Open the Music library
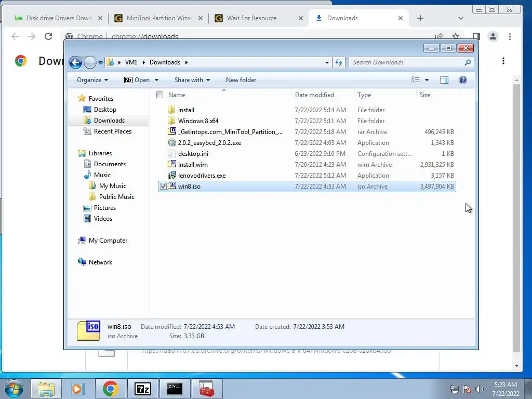Screen dimensions: 532x399 pos(102,175)
